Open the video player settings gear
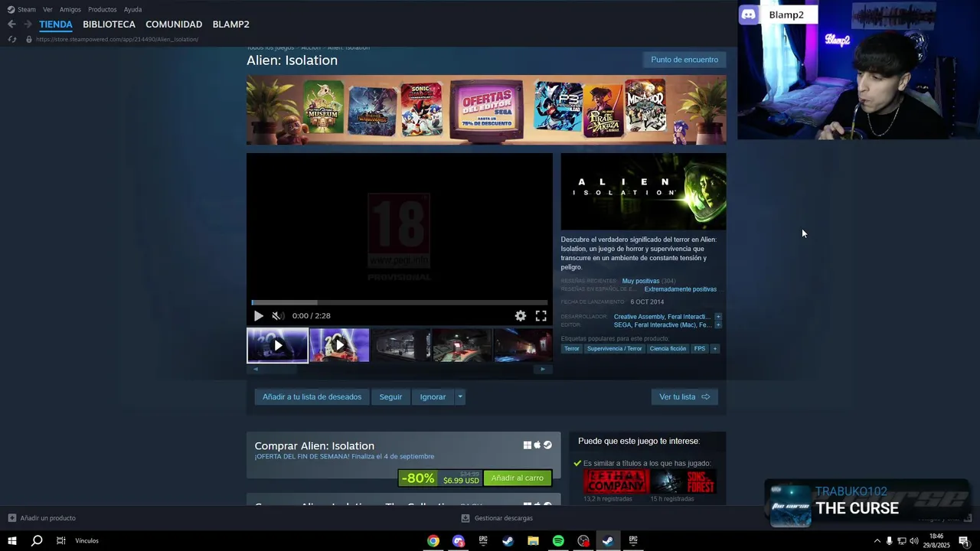 521,316
